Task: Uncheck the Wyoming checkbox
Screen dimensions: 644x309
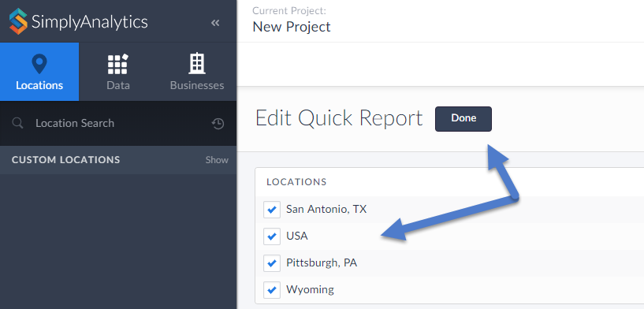Action: (x=271, y=290)
